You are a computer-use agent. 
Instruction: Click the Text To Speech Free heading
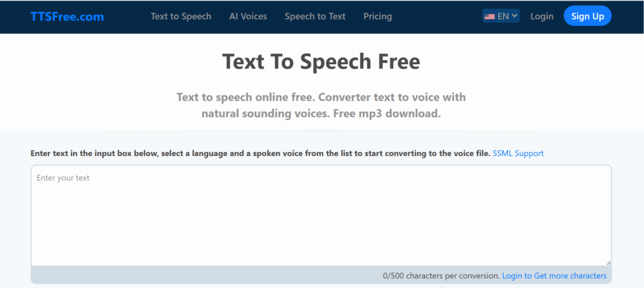[x=321, y=62]
